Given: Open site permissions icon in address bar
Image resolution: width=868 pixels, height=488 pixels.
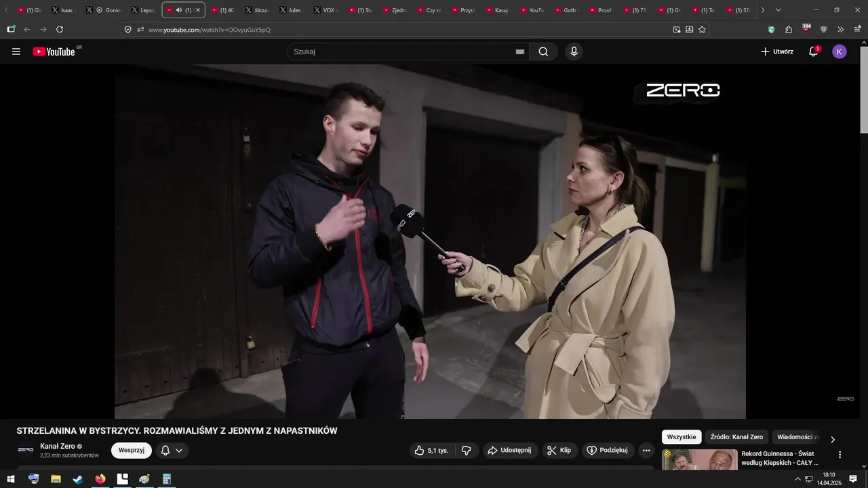Looking at the screenshot, I should coord(140,29).
